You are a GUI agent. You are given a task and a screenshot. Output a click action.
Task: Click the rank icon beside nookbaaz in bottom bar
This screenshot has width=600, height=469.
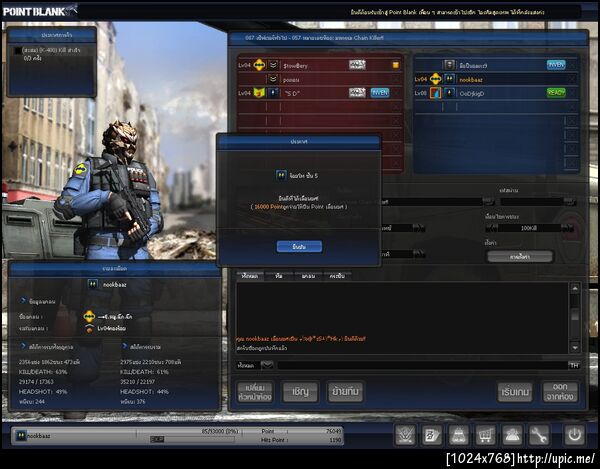21,435
